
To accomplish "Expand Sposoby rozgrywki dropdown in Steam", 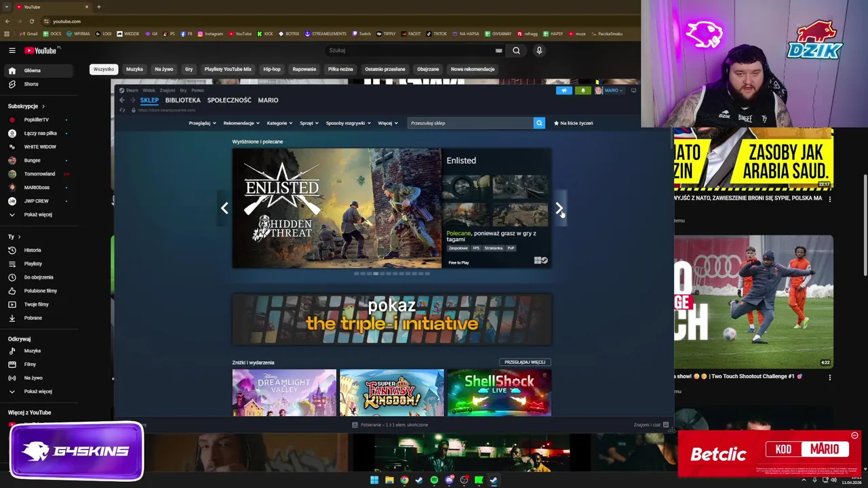I will click(349, 123).
